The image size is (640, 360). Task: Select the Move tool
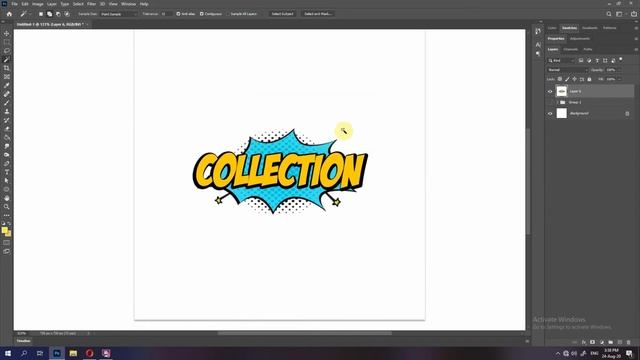click(7, 33)
